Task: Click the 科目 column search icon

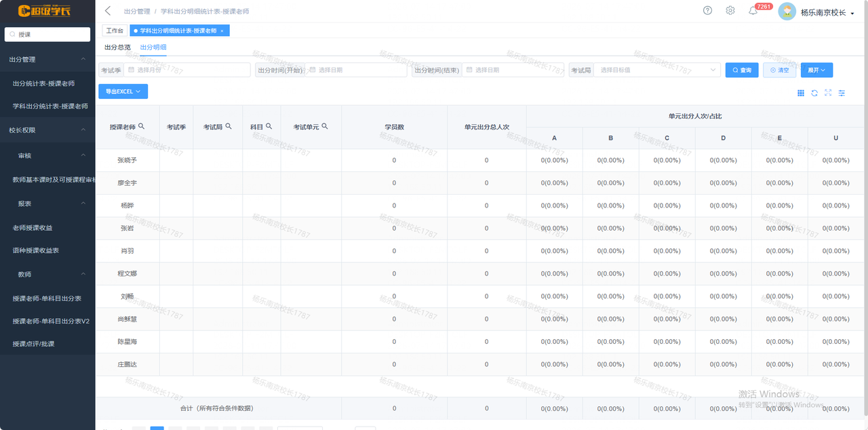Action: (269, 126)
